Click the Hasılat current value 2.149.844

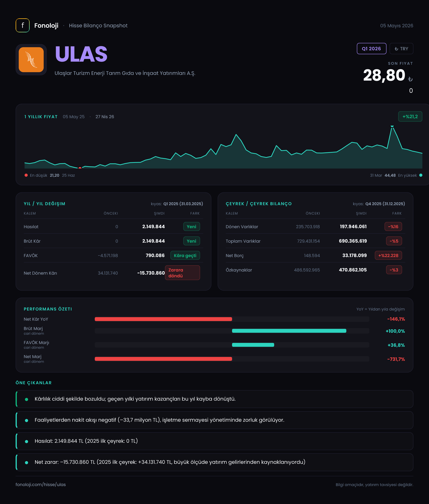click(x=153, y=226)
